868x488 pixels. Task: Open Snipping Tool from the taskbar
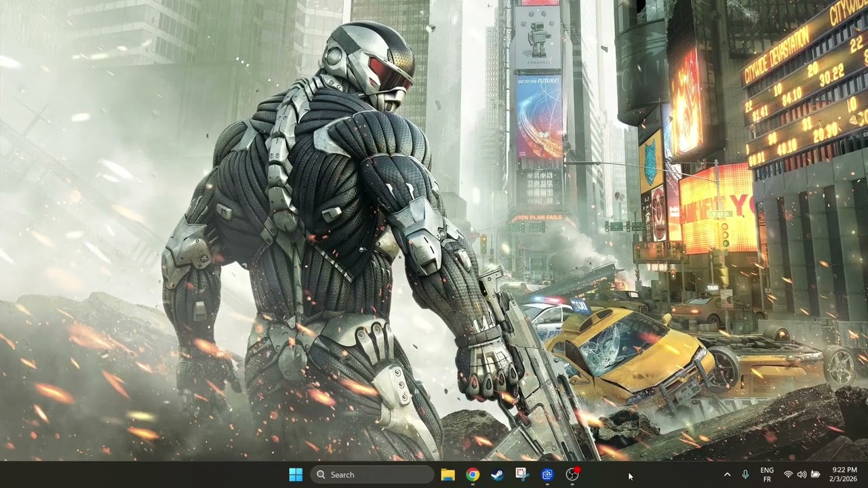(522, 475)
